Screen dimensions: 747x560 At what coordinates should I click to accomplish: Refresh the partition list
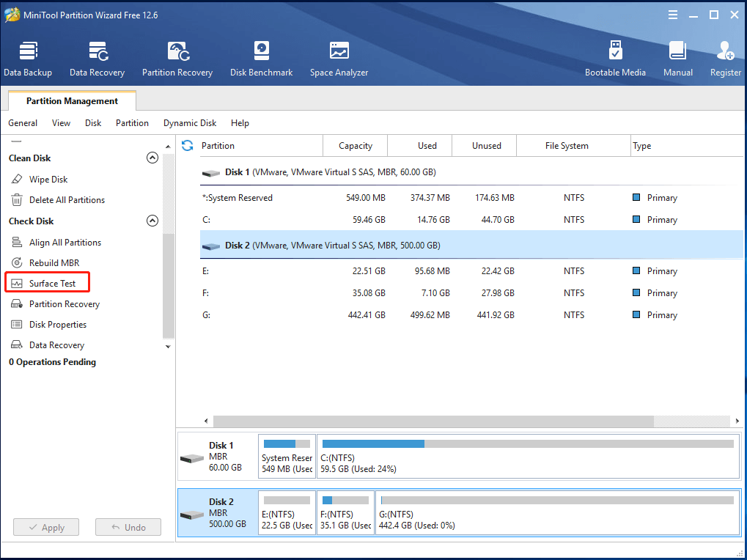coord(187,145)
